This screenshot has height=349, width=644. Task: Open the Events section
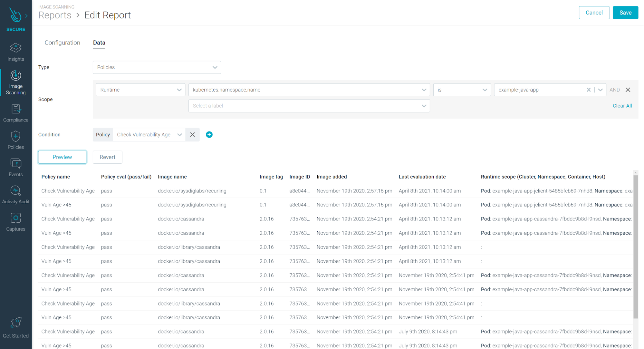[x=16, y=168]
